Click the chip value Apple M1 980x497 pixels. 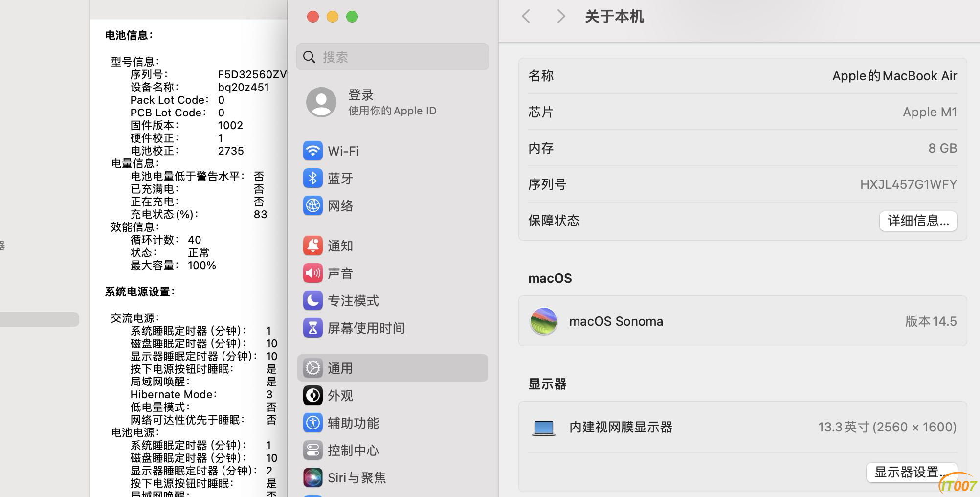(930, 112)
